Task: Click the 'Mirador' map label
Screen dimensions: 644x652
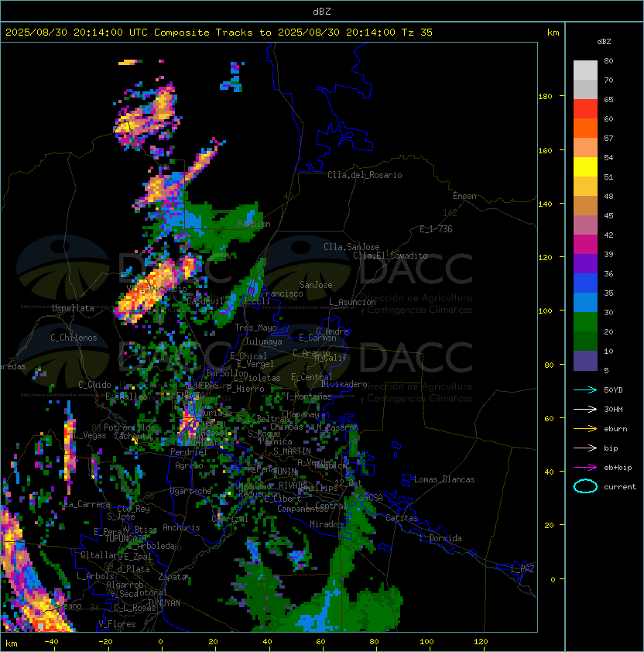Action: (x=326, y=524)
